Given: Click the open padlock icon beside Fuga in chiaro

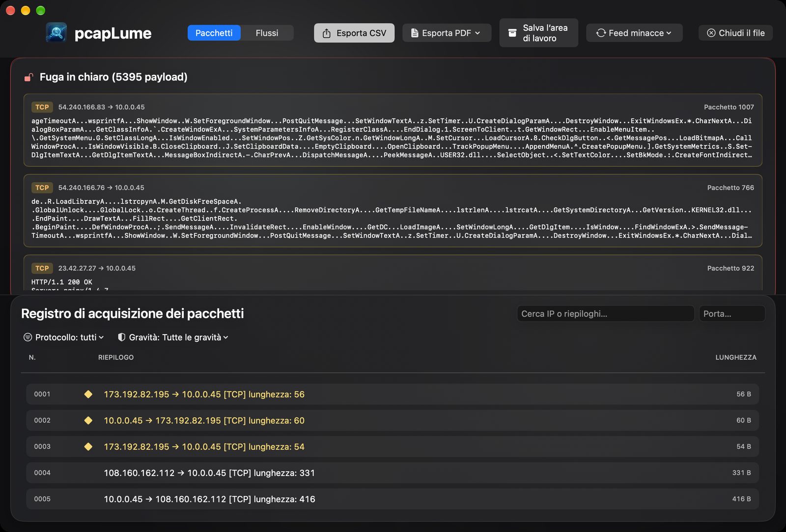Looking at the screenshot, I should [29, 77].
